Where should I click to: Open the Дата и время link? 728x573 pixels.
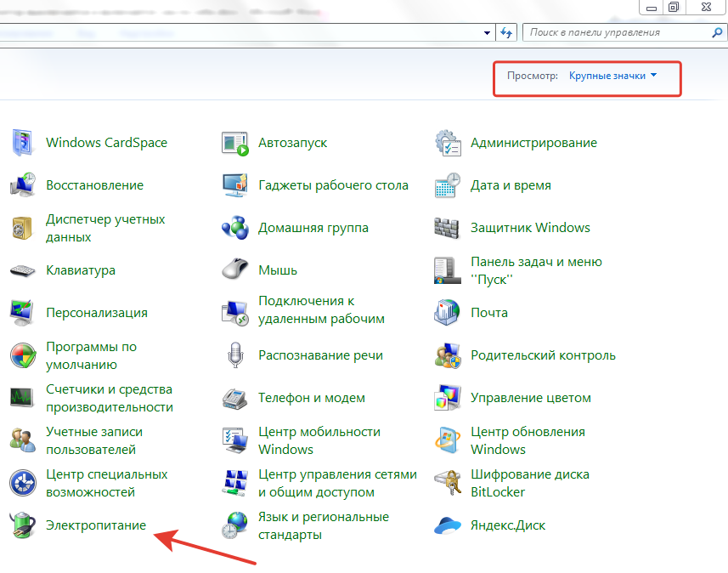(x=511, y=185)
